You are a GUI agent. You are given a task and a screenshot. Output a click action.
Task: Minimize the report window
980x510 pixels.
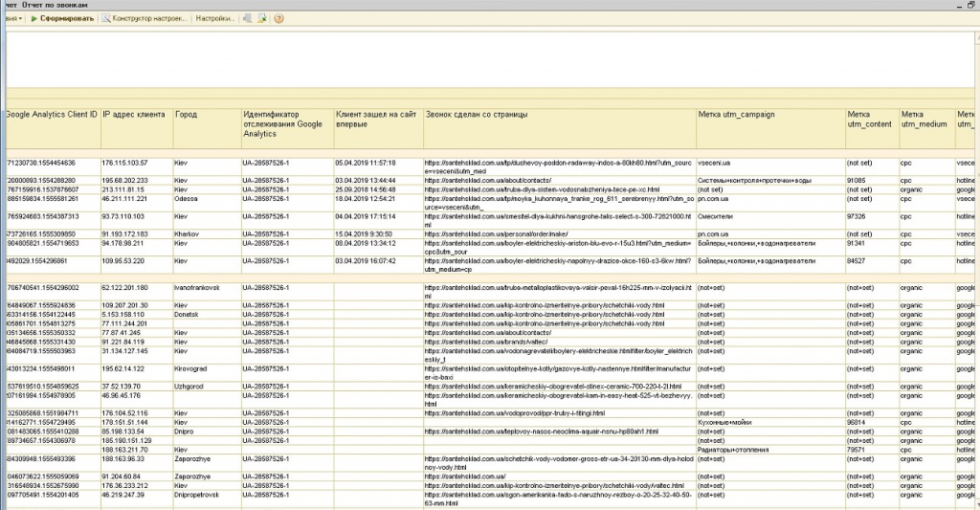(961, 5)
